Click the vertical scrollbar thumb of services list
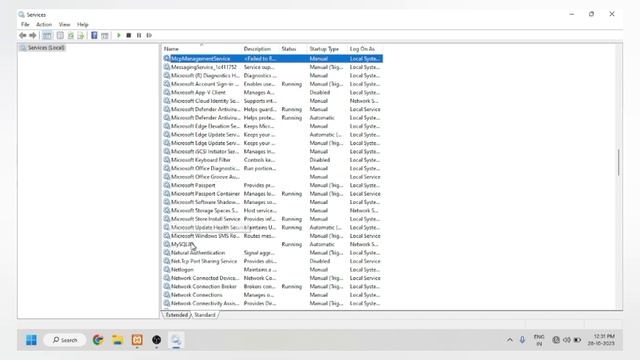 [618, 162]
